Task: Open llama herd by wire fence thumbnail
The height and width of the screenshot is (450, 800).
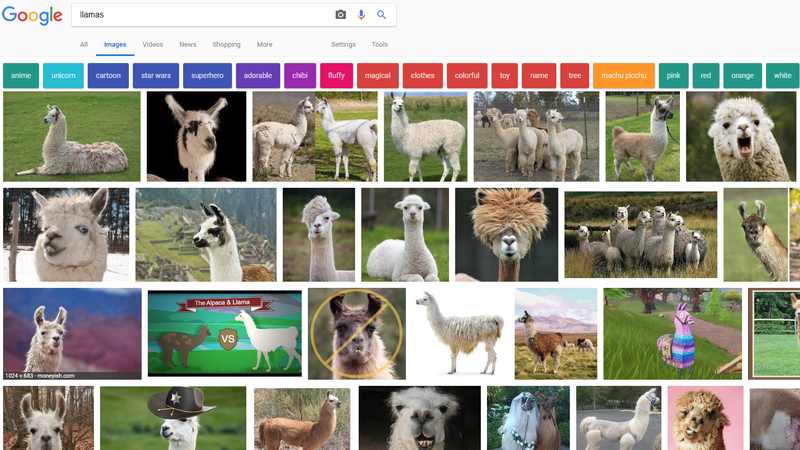Action: click(x=536, y=136)
